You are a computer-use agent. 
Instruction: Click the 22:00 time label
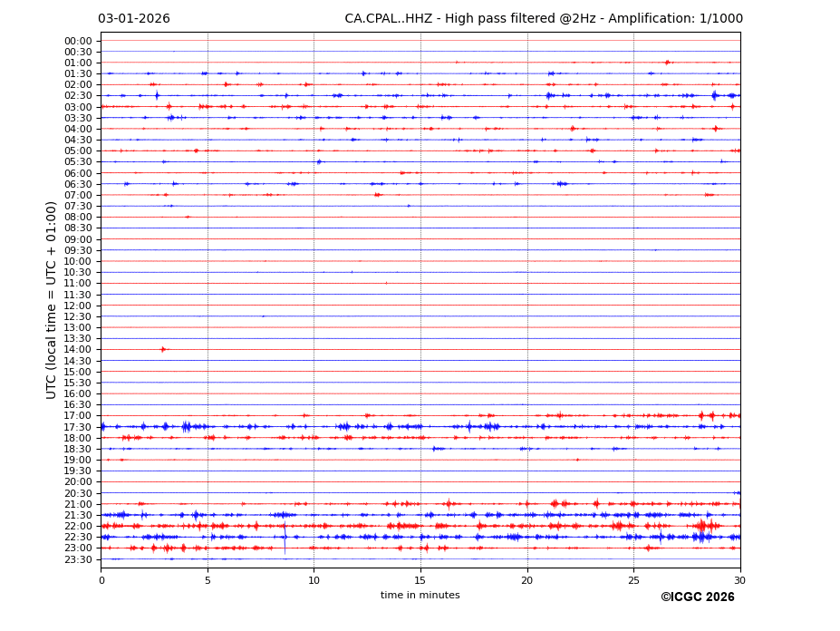(x=77, y=527)
